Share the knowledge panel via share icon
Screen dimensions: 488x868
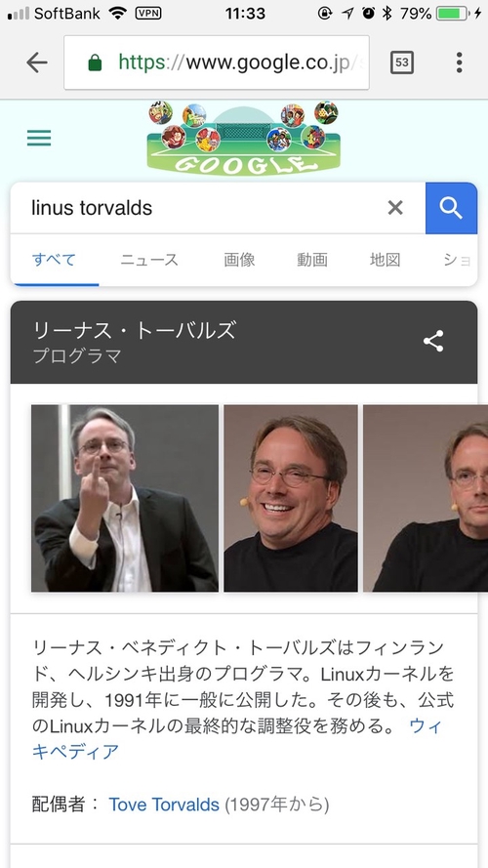click(x=433, y=341)
